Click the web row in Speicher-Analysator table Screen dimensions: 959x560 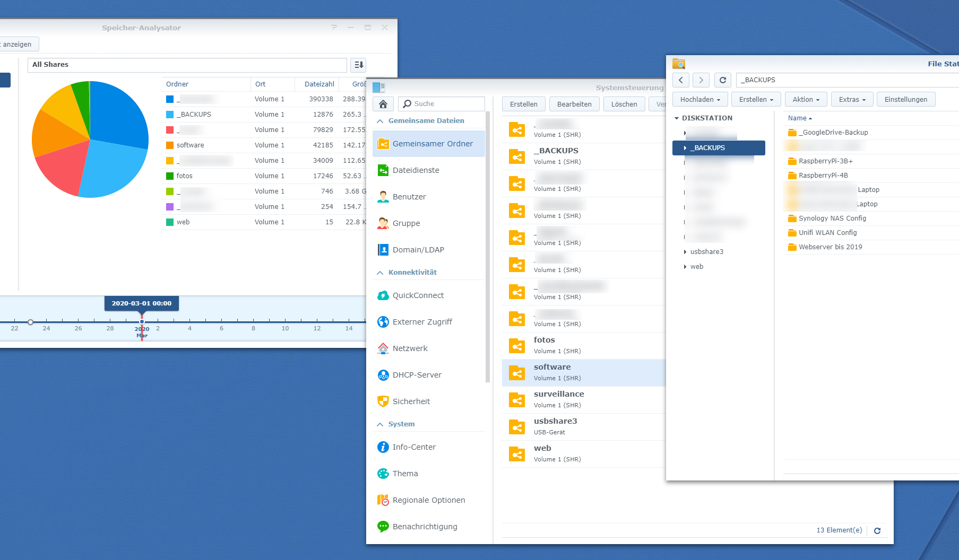[x=264, y=222]
